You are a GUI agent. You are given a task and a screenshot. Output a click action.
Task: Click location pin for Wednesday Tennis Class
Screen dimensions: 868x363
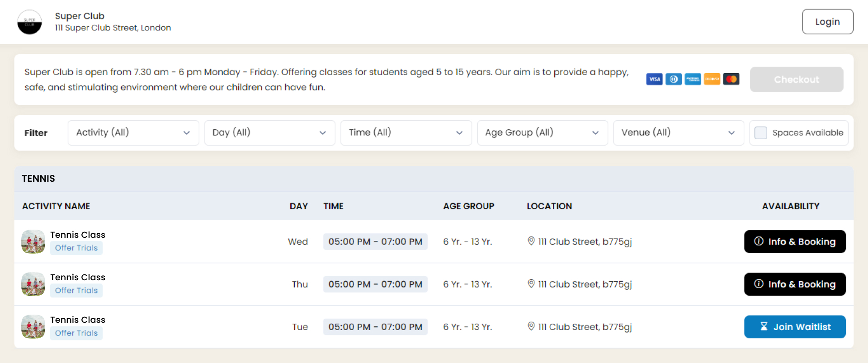point(531,241)
